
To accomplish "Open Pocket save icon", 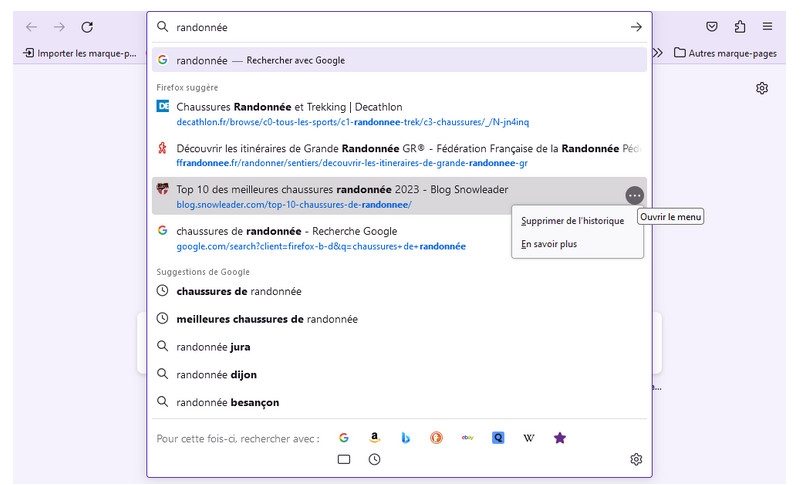I will (x=712, y=26).
